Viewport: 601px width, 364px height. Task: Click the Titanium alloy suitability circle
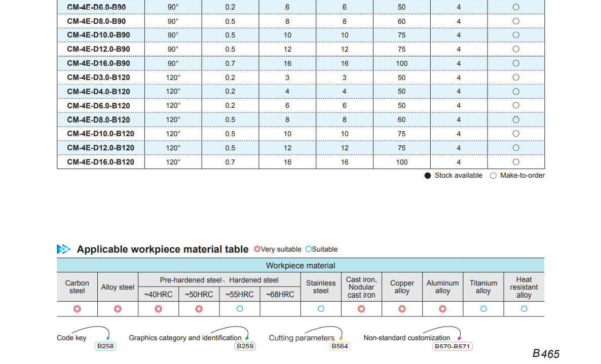pyautogui.click(x=483, y=309)
